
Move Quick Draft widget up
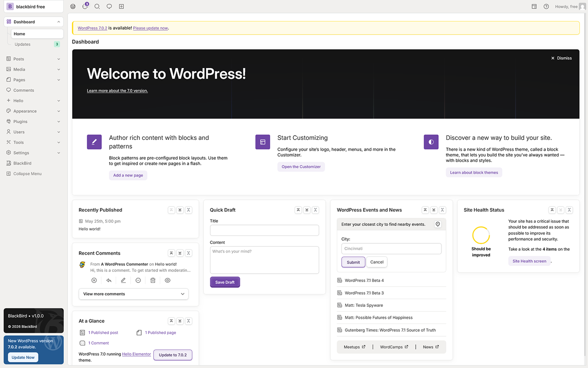(298, 210)
